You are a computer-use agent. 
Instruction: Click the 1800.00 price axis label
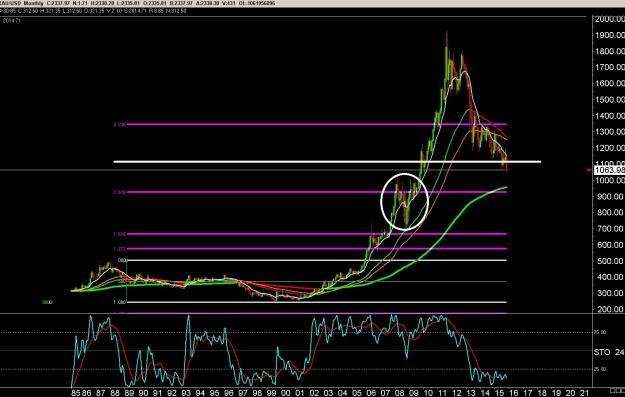click(x=610, y=51)
